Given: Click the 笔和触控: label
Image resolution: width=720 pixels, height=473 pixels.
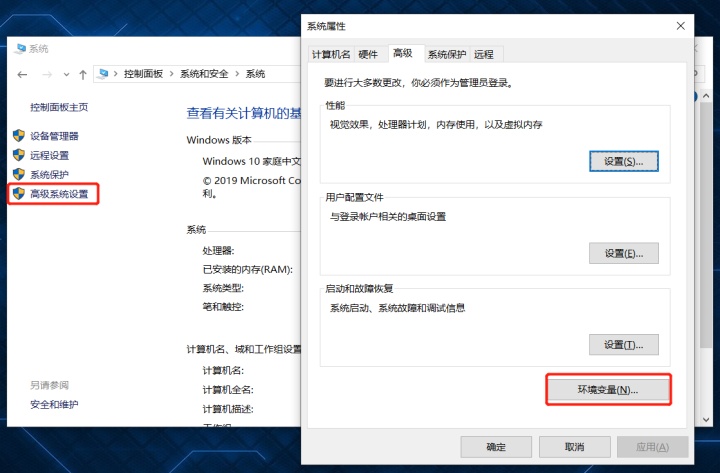Looking at the screenshot, I should point(223,307).
